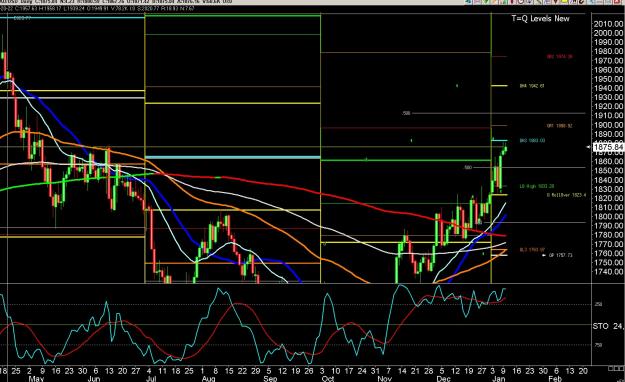Image resolution: width=625 pixels, height=382 pixels.
Task: Click the 1800.00 price axis value
Action: [608, 217]
